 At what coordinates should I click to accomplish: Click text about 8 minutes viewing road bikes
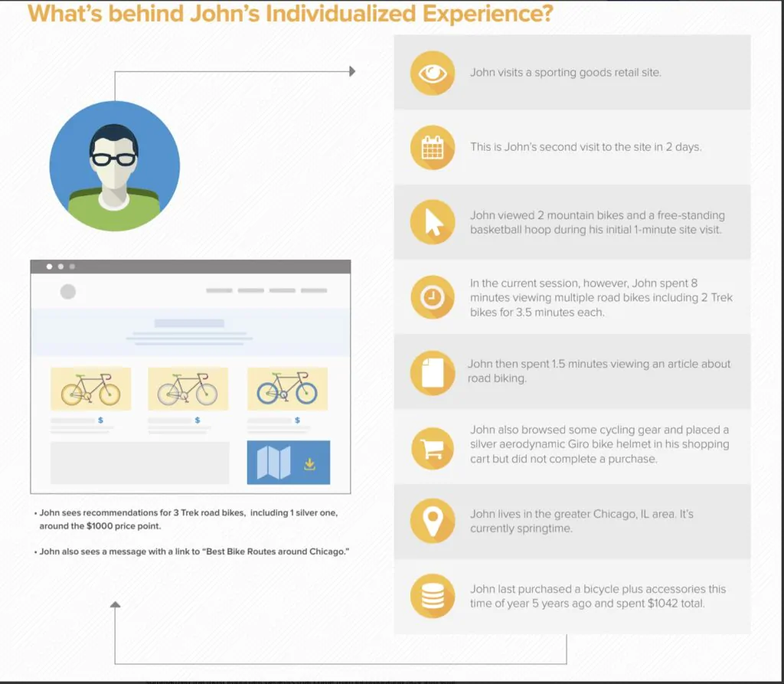(601, 298)
